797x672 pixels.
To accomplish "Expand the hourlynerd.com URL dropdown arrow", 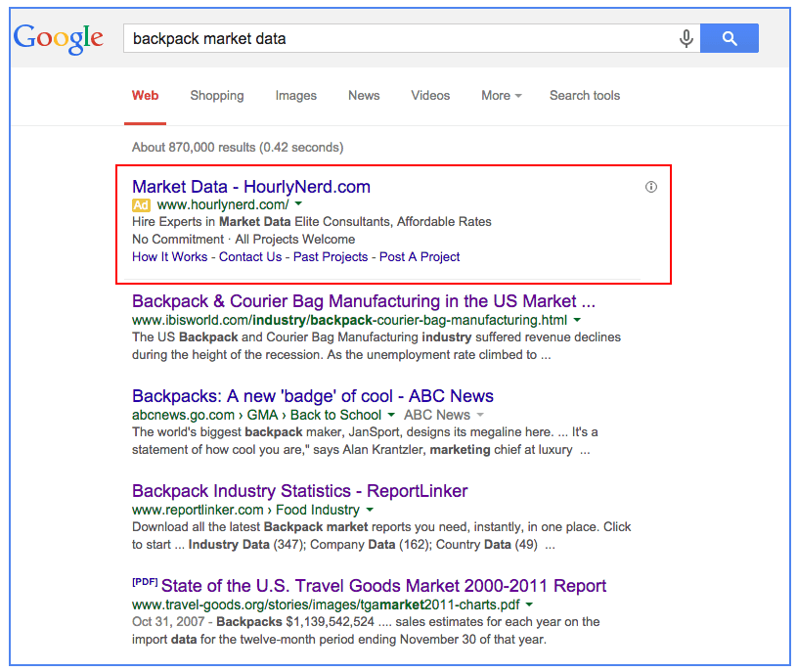I will [x=298, y=205].
